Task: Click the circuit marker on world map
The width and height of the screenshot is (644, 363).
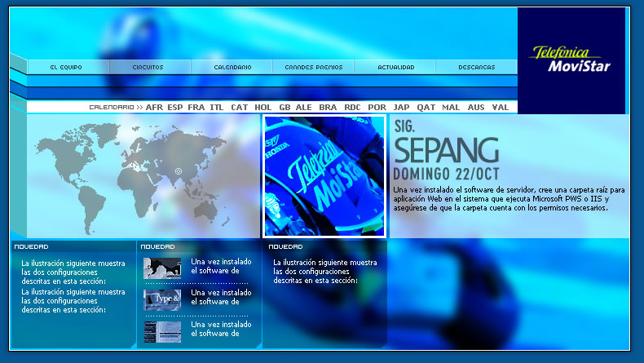Action: [179, 171]
